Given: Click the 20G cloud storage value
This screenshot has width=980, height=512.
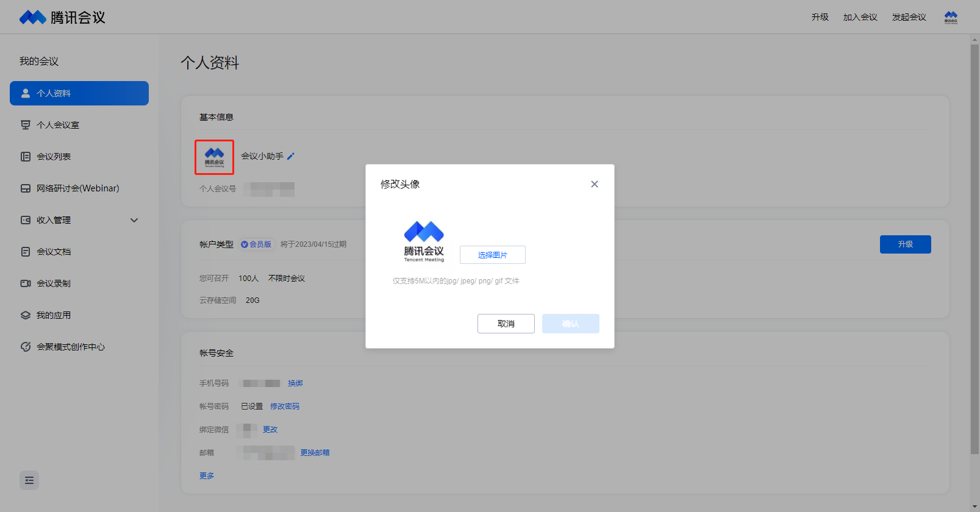Looking at the screenshot, I should click(252, 300).
